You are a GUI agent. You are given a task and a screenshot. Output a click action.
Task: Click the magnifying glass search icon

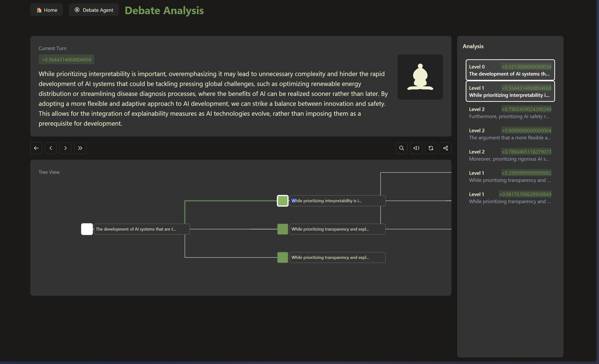401,148
